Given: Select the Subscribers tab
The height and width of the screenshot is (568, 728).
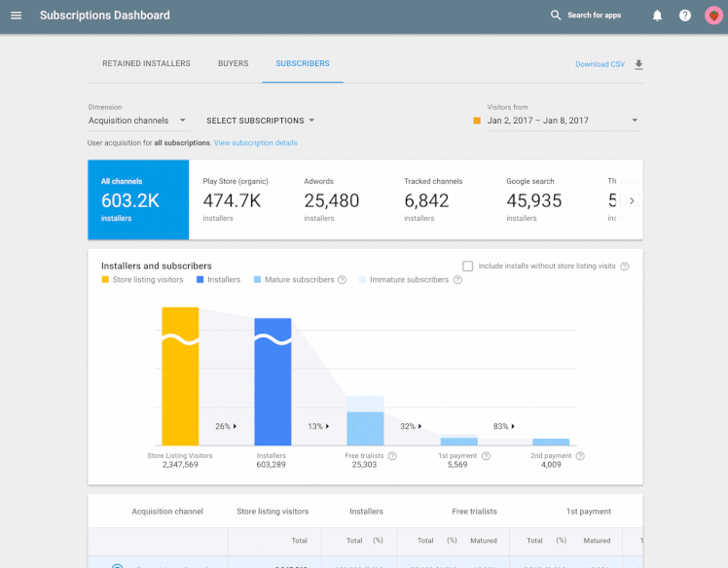Looking at the screenshot, I should [303, 63].
